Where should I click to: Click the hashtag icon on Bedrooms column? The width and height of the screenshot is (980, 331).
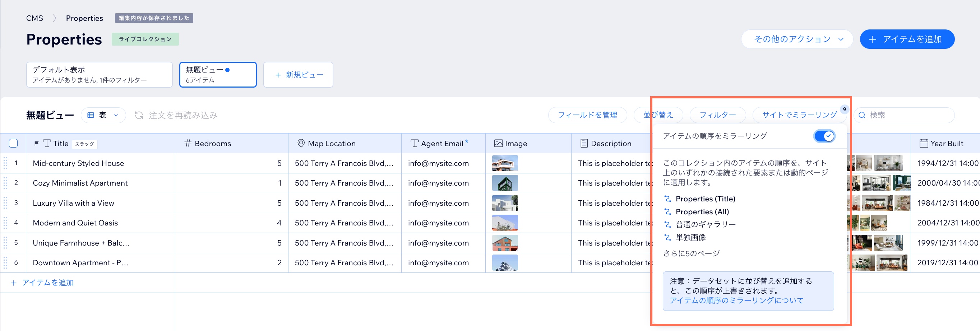pyautogui.click(x=187, y=143)
